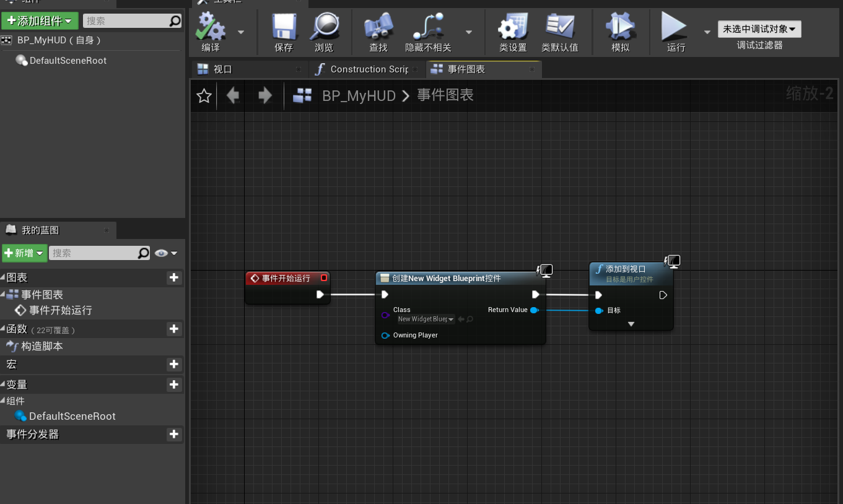Click the 添加组件 add component button
This screenshot has height=504, width=843.
tap(40, 20)
